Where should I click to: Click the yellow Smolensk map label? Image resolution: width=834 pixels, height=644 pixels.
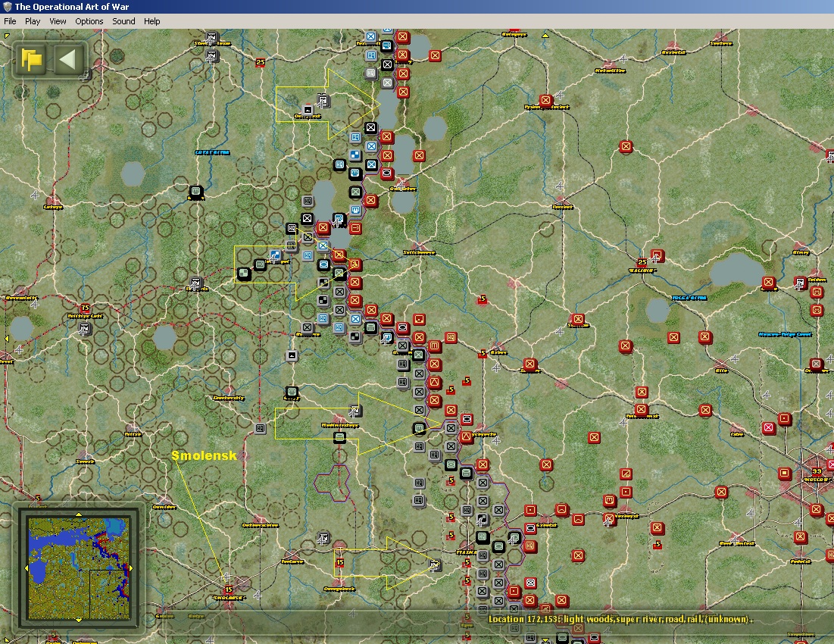pyautogui.click(x=204, y=455)
